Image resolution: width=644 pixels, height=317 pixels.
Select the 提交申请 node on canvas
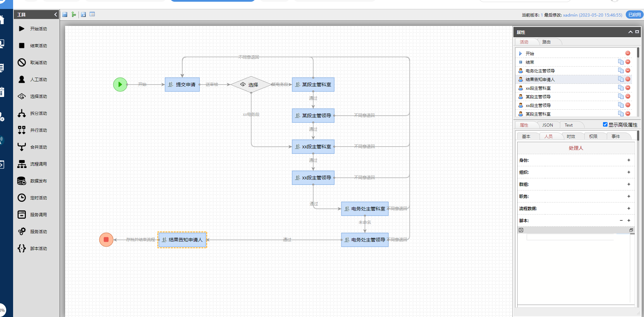(182, 85)
